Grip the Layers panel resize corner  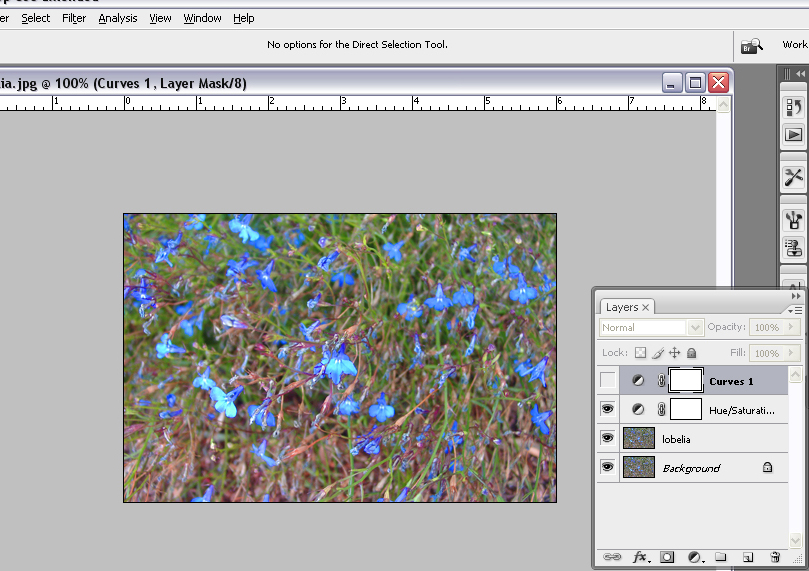tap(798, 559)
